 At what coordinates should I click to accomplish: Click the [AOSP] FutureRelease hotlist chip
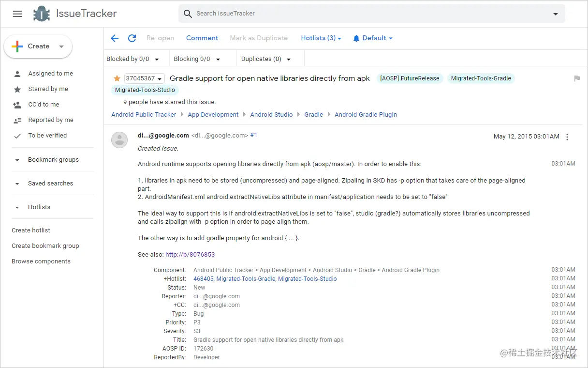(410, 78)
